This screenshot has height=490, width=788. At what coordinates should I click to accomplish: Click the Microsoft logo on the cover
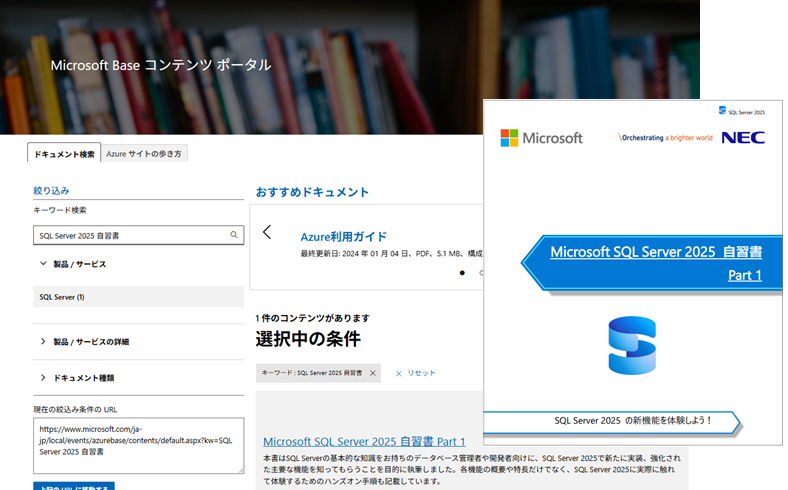pyautogui.click(x=541, y=137)
